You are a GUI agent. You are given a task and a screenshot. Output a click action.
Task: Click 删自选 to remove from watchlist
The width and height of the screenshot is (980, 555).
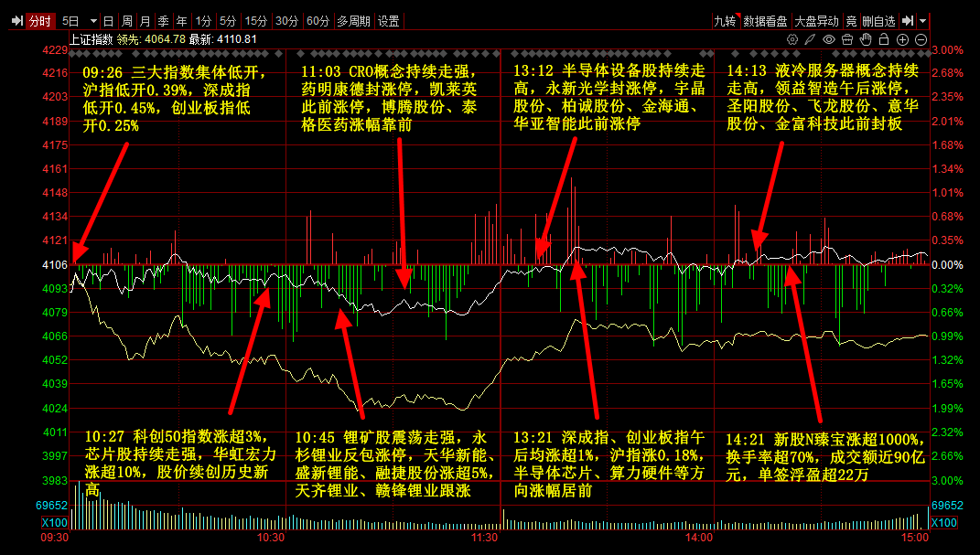(878, 21)
